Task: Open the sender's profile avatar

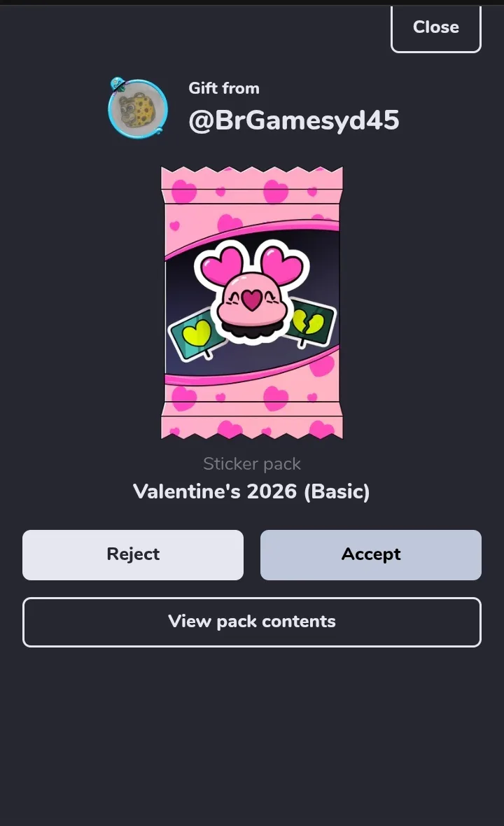Action: click(138, 109)
